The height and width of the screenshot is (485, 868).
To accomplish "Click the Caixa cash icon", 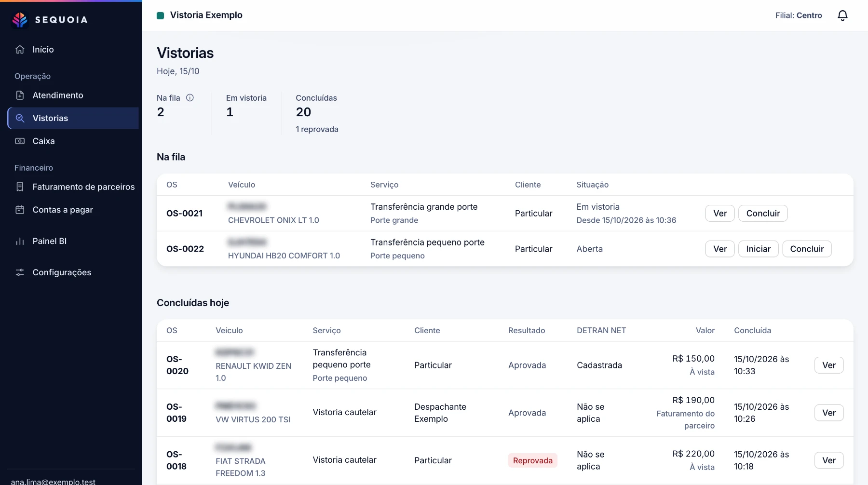I will click(20, 141).
